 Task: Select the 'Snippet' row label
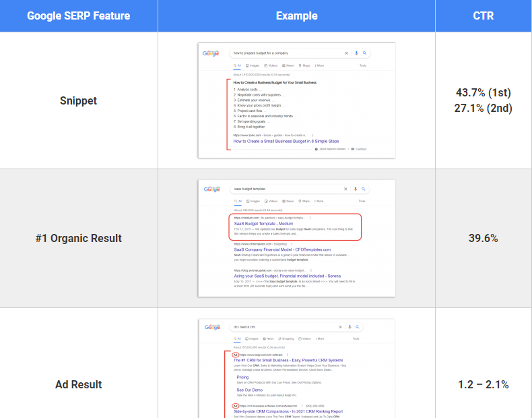coord(78,100)
